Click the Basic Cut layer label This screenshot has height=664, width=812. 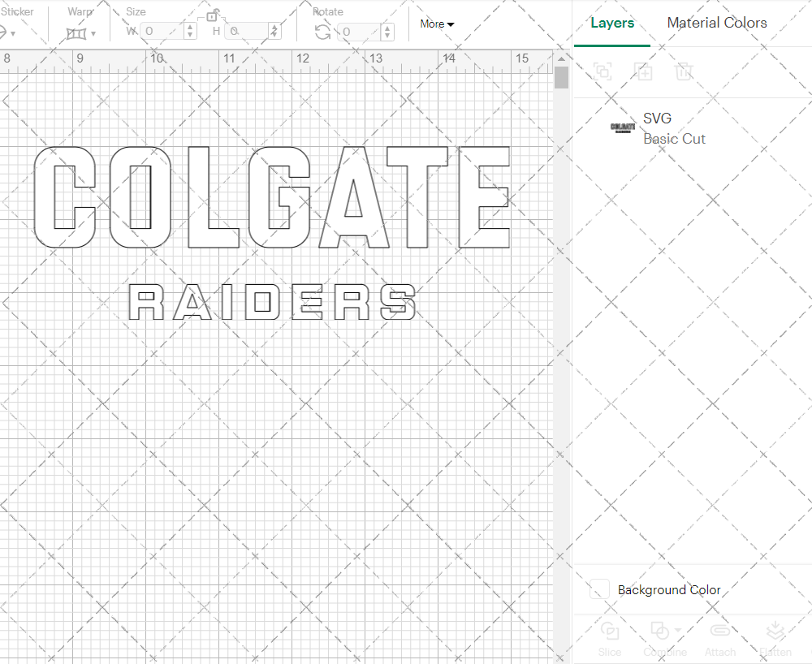[674, 138]
